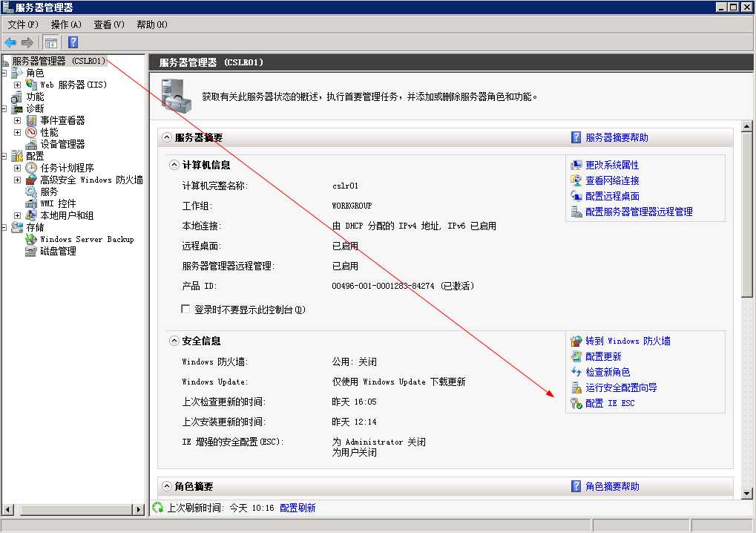Expand the 任务计划程序 node
Image resolution: width=756 pixels, height=533 pixels.
click(17, 168)
